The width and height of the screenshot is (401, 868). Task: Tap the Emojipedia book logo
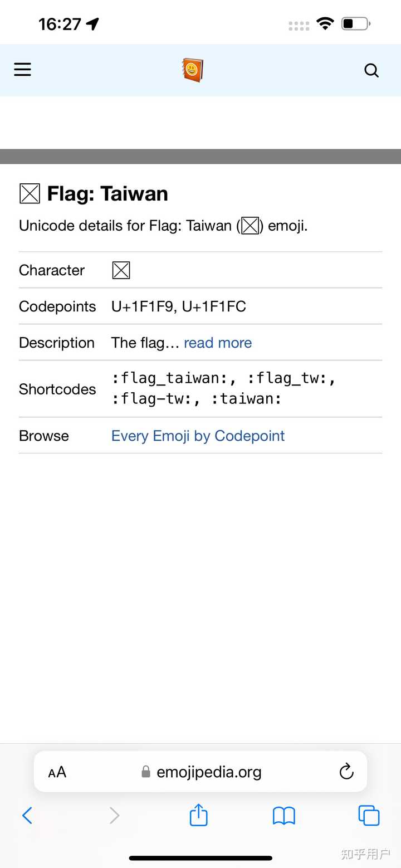[193, 70]
